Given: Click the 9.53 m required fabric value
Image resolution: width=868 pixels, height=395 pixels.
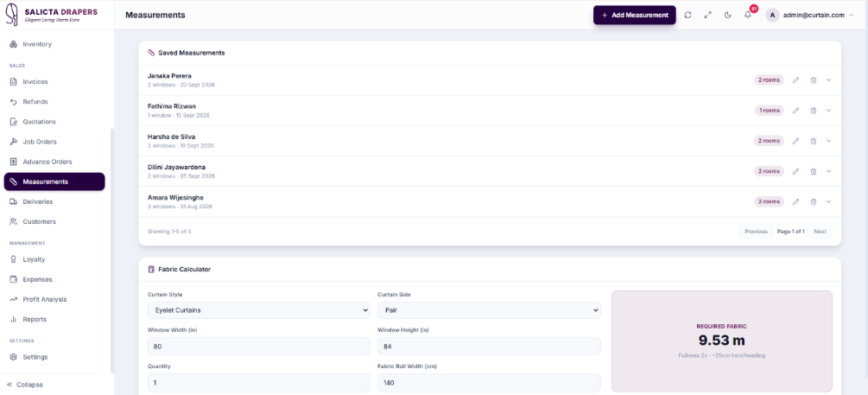Looking at the screenshot, I should coord(721,340).
